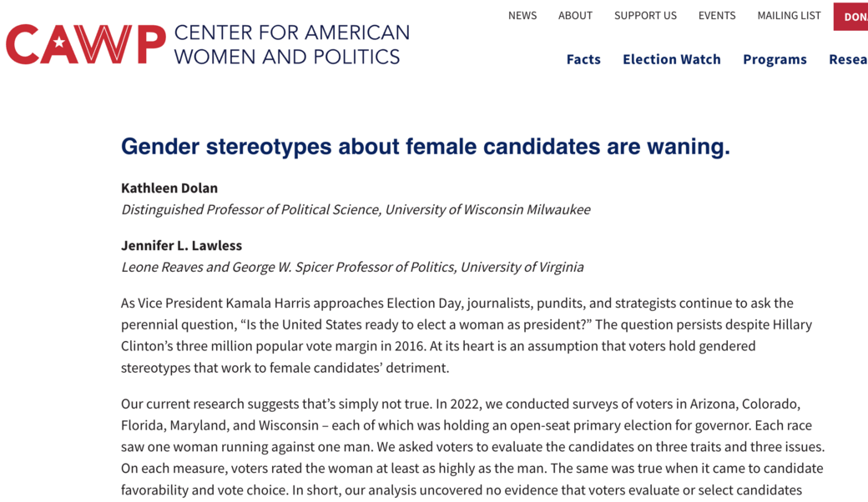Click the white star inside the logo
The height and width of the screenshot is (502, 868).
click(59, 43)
